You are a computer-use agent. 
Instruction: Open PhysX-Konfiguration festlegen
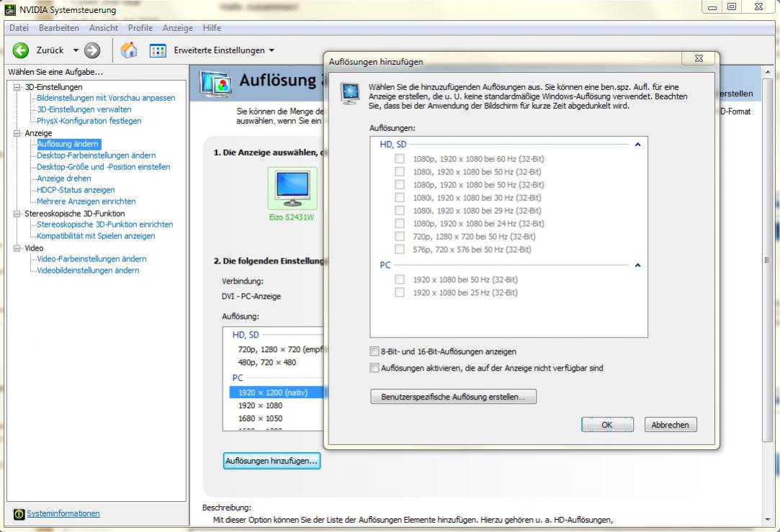click(x=89, y=121)
